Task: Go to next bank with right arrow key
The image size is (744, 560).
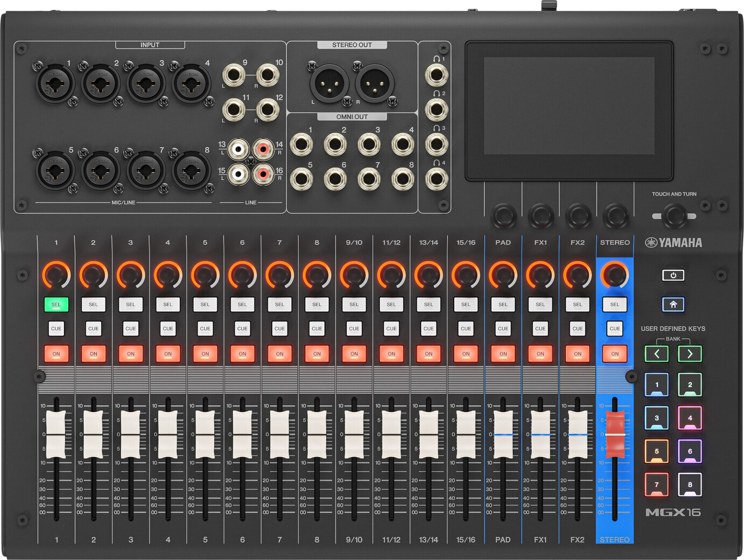Action: [690, 354]
